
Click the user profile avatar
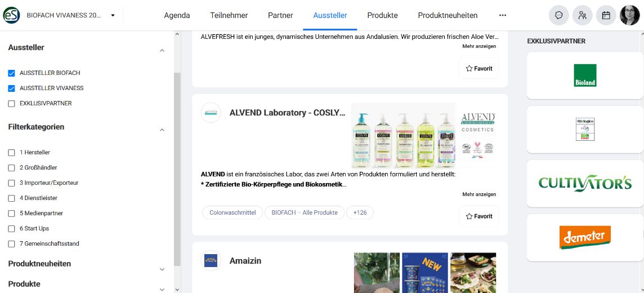(x=629, y=15)
